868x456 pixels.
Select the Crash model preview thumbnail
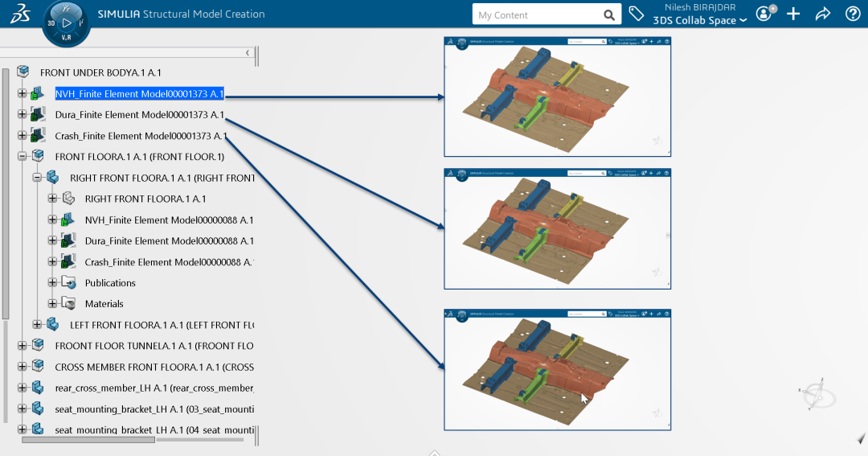pos(558,370)
